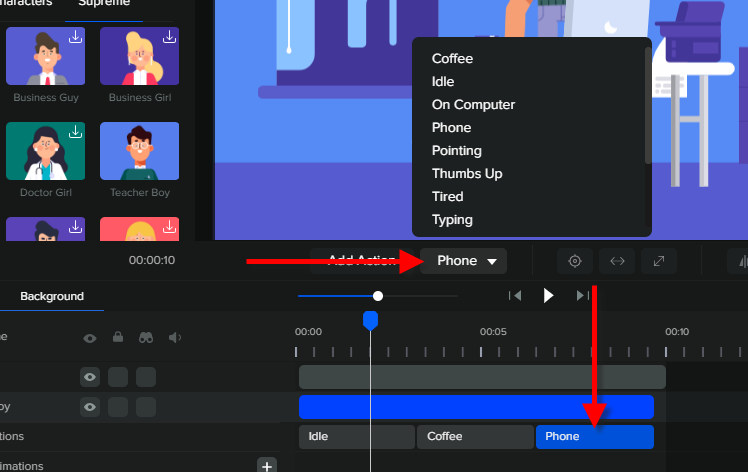The image size is (748, 472).
Task: Click the header eye visibility icon
Action: tap(90, 338)
